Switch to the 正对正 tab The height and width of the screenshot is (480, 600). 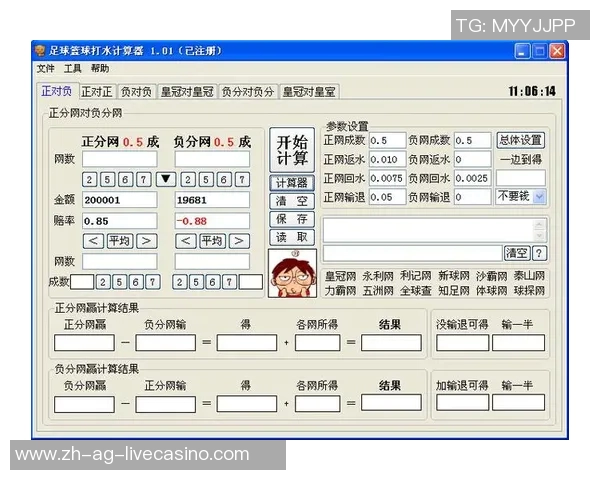pyautogui.click(x=97, y=92)
